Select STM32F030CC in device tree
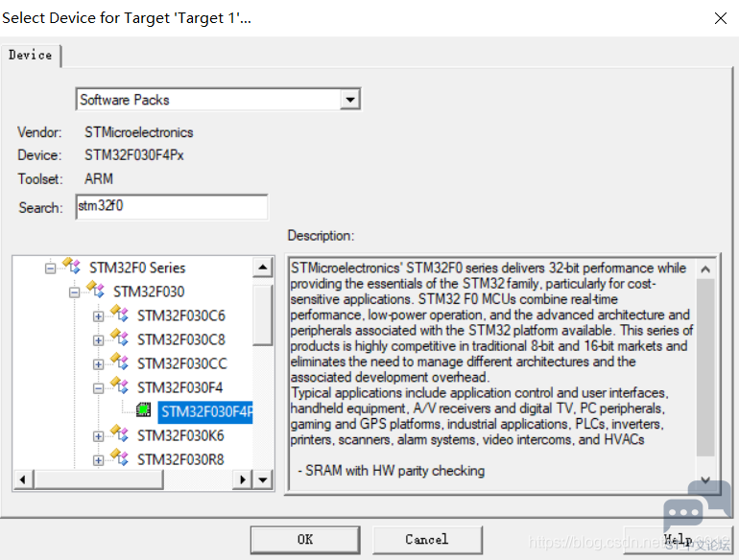 (182, 363)
